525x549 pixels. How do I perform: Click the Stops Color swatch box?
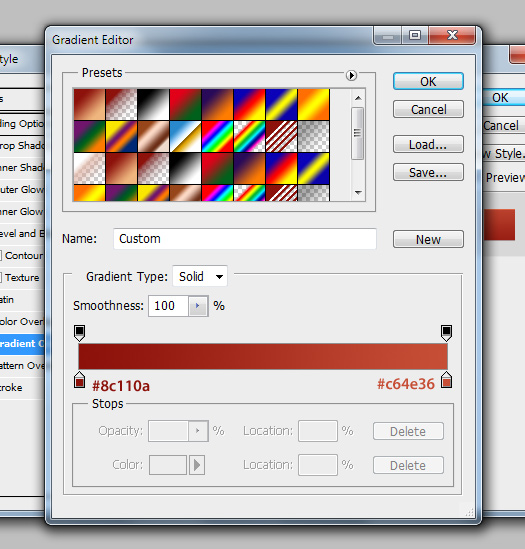168,465
